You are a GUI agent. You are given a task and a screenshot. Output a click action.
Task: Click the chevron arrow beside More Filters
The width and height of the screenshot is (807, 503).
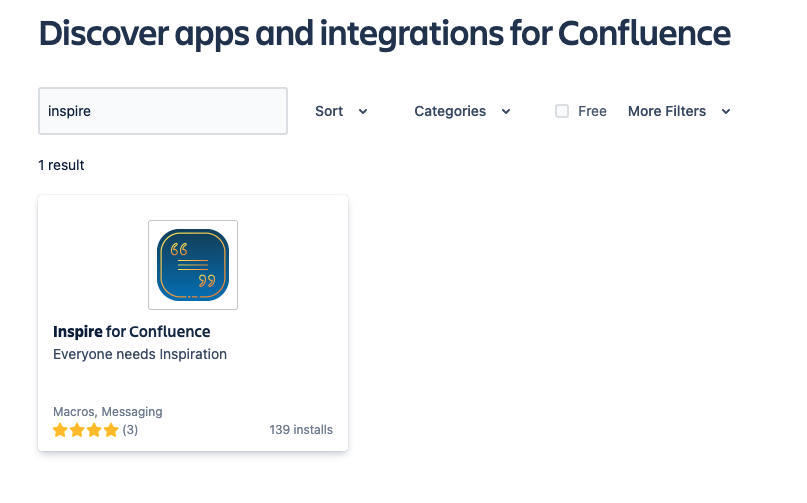(x=726, y=112)
